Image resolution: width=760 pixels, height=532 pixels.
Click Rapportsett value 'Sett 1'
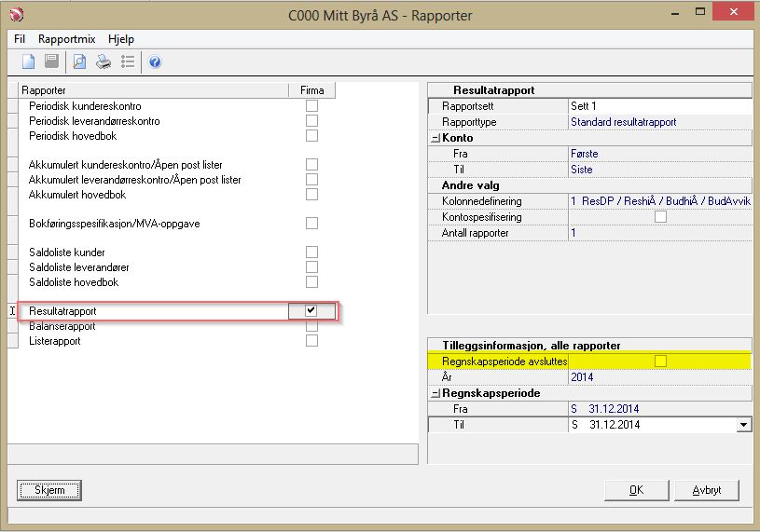(x=583, y=106)
